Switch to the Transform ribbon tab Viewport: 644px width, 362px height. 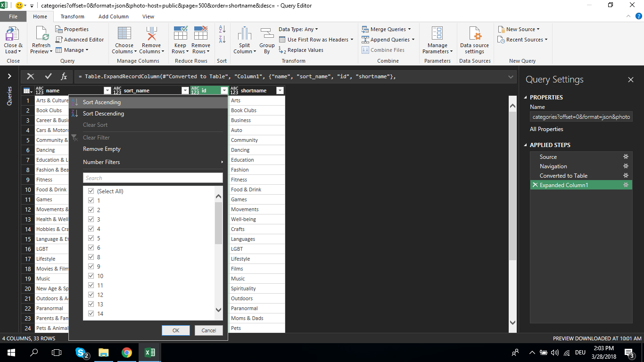pyautogui.click(x=72, y=16)
